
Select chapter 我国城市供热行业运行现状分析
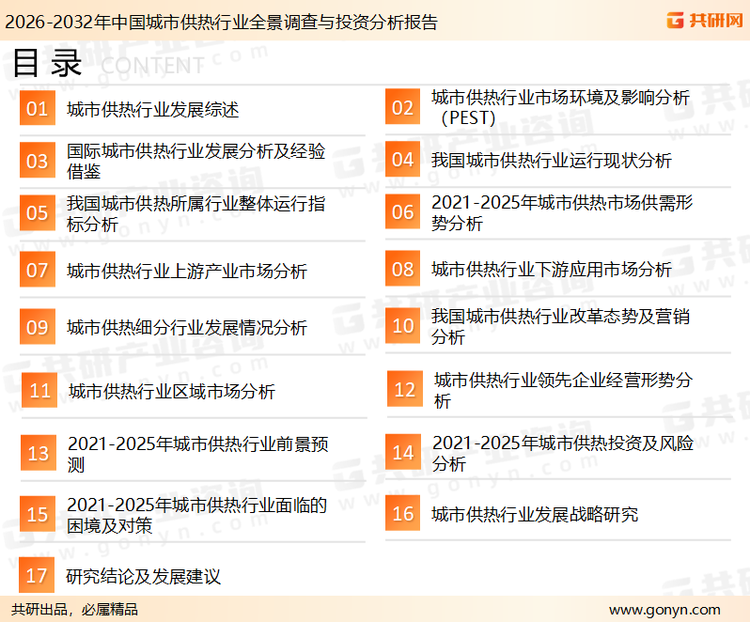coord(551,160)
